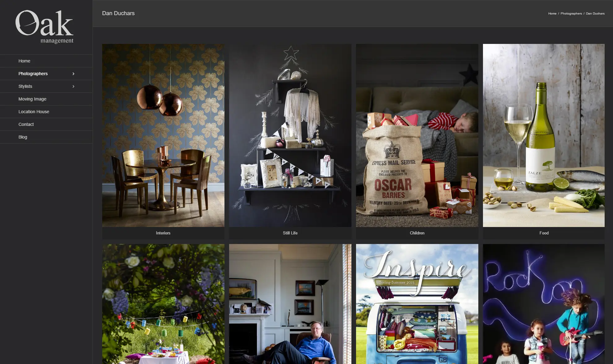Click the Oak management logo

(44, 27)
